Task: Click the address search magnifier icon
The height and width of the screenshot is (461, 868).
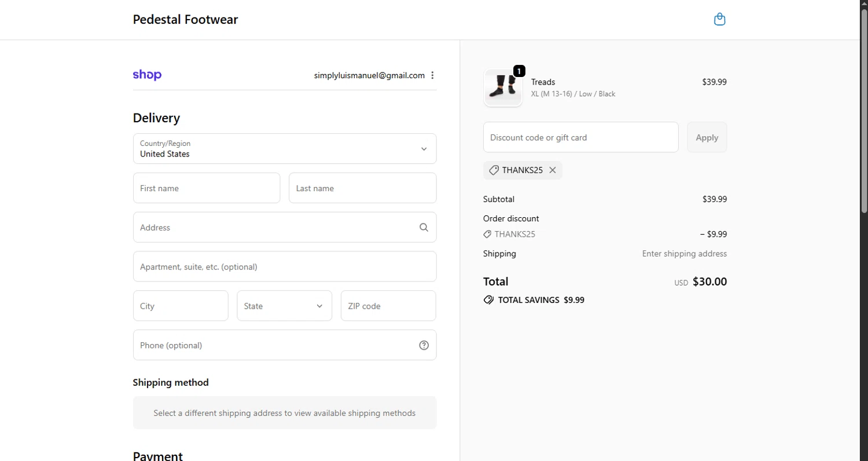Action: pos(424,228)
